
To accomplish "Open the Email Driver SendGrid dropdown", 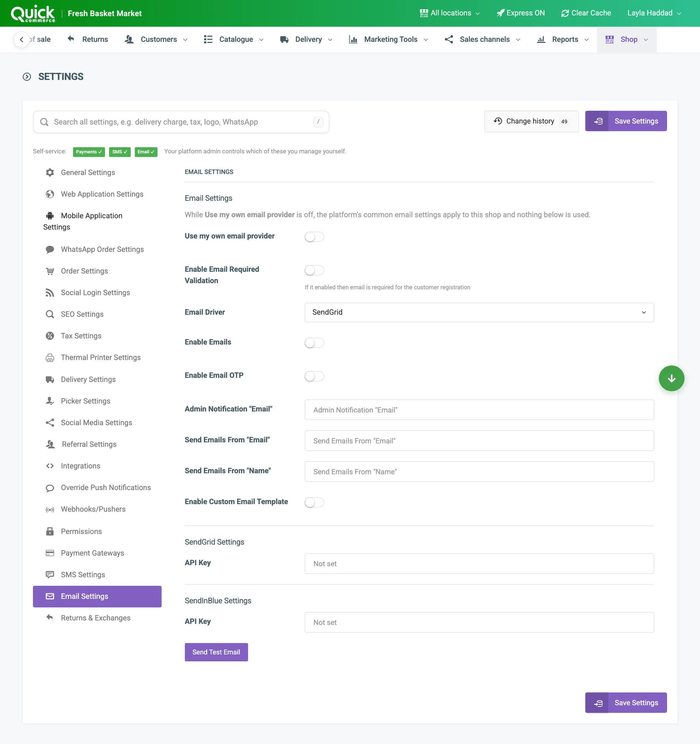I will [479, 313].
